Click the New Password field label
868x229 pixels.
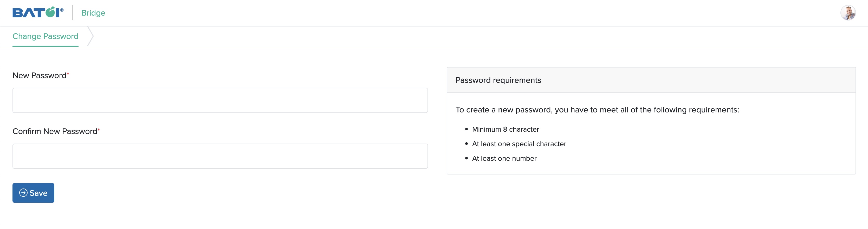40,76
